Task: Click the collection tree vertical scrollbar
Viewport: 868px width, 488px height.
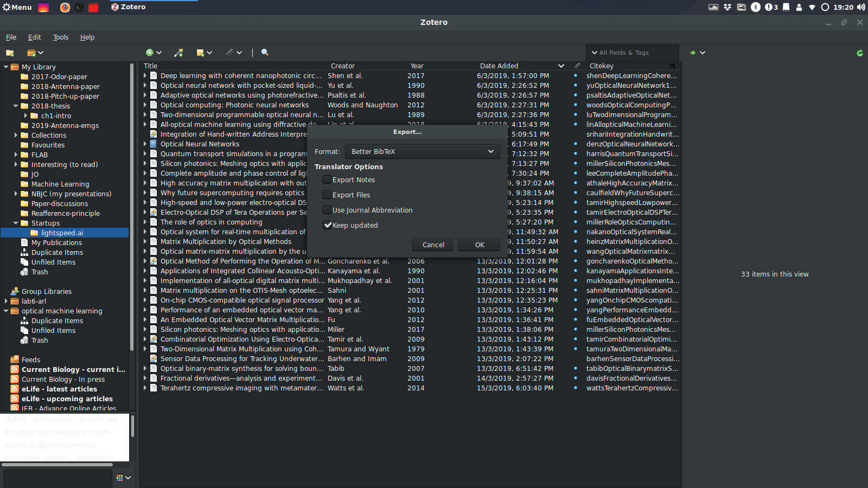Action: [x=132, y=206]
